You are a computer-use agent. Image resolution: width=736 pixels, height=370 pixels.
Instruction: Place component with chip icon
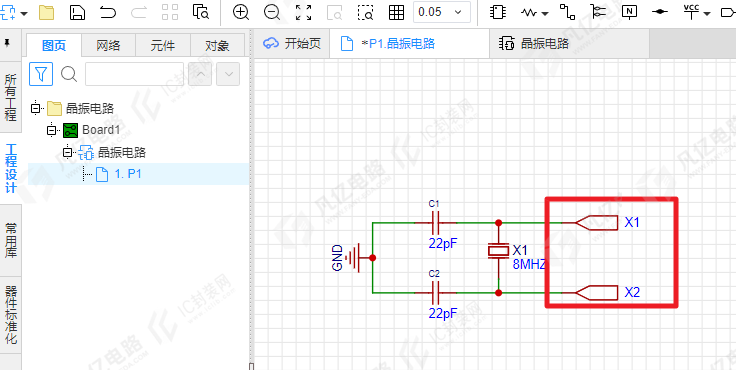click(498, 12)
